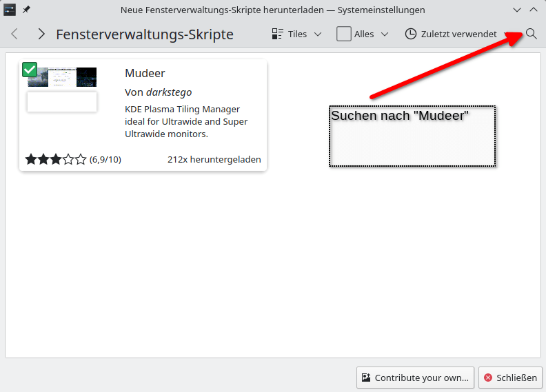Expand the Alles category filter
Image resolution: width=546 pixels, height=392 pixels.
click(x=363, y=34)
